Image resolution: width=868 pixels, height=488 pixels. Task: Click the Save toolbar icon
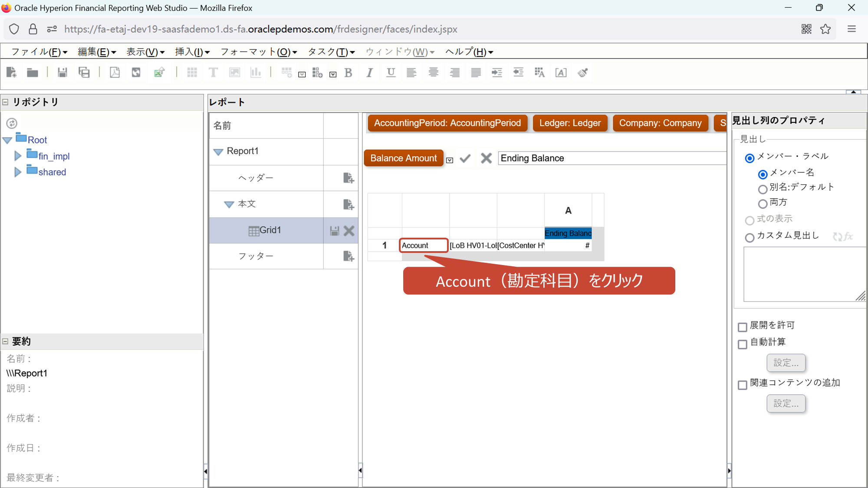(x=62, y=72)
